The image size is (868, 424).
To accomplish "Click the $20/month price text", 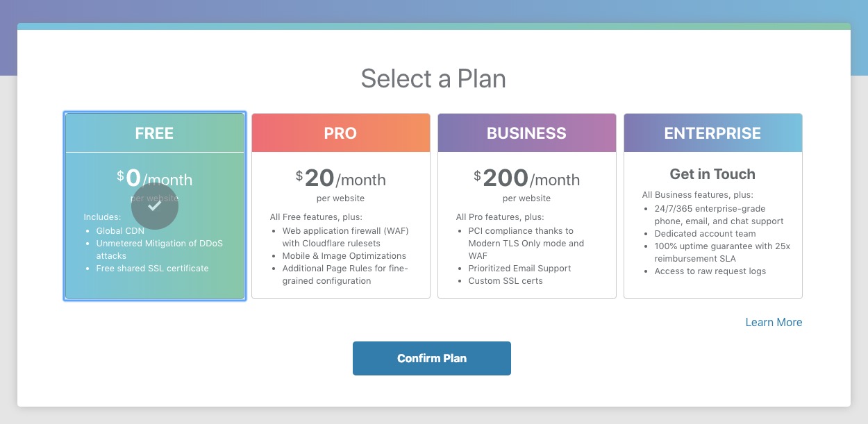I will (x=340, y=178).
